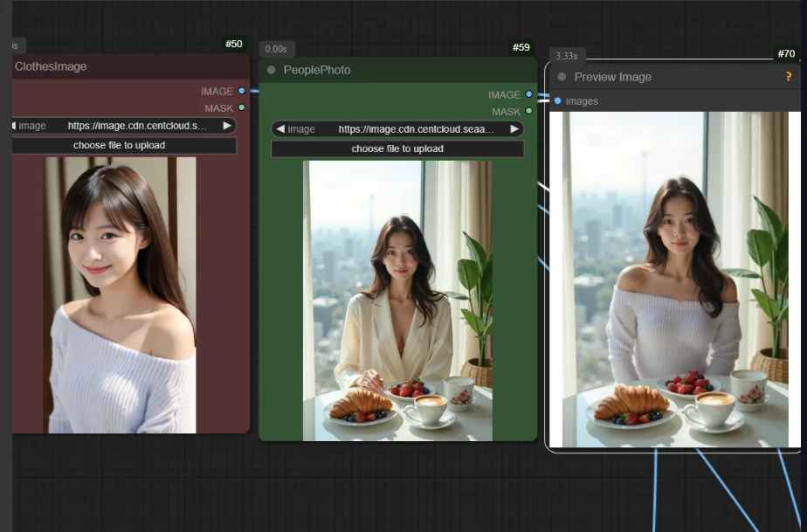
Task: Select next image with PeoplePhoto right arrow
Action: pos(514,129)
